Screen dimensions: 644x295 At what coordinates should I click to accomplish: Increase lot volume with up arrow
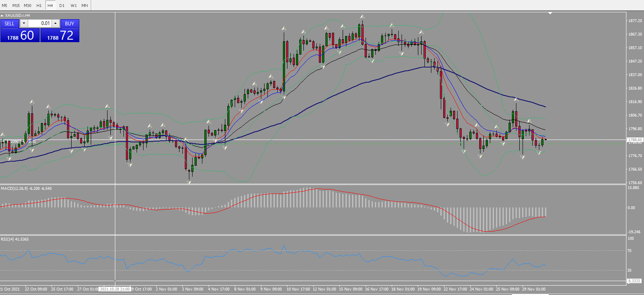56,23
